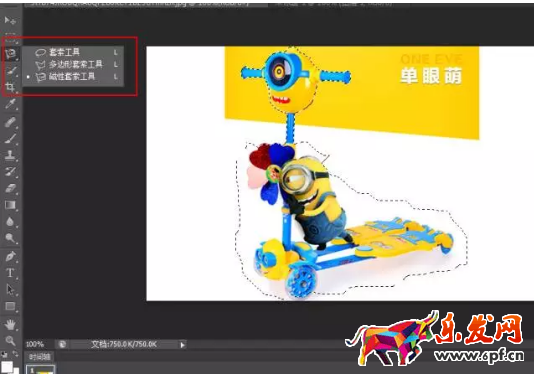Viewport: 534px width, 376px height.
Task: Select the Blur tool
Action: pos(10,222)
